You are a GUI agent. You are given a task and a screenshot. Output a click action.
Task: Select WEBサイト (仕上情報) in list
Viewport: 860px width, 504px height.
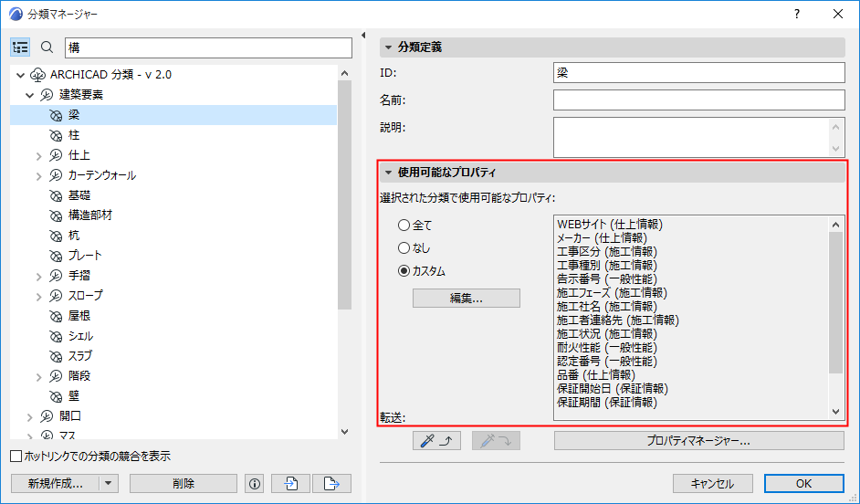tap(610, 225)
